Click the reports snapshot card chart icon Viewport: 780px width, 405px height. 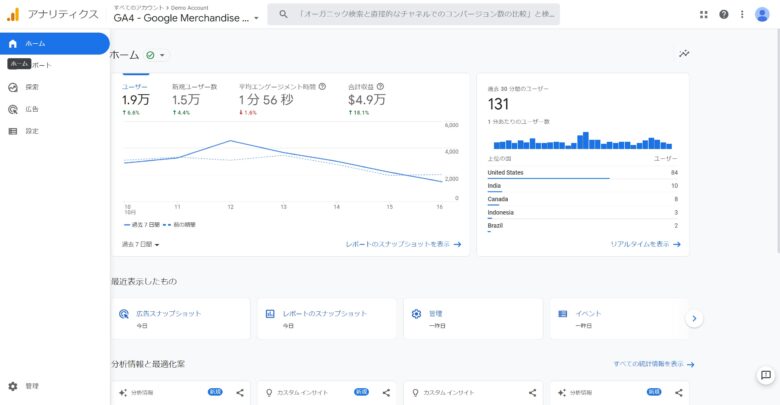coord(270,314)
